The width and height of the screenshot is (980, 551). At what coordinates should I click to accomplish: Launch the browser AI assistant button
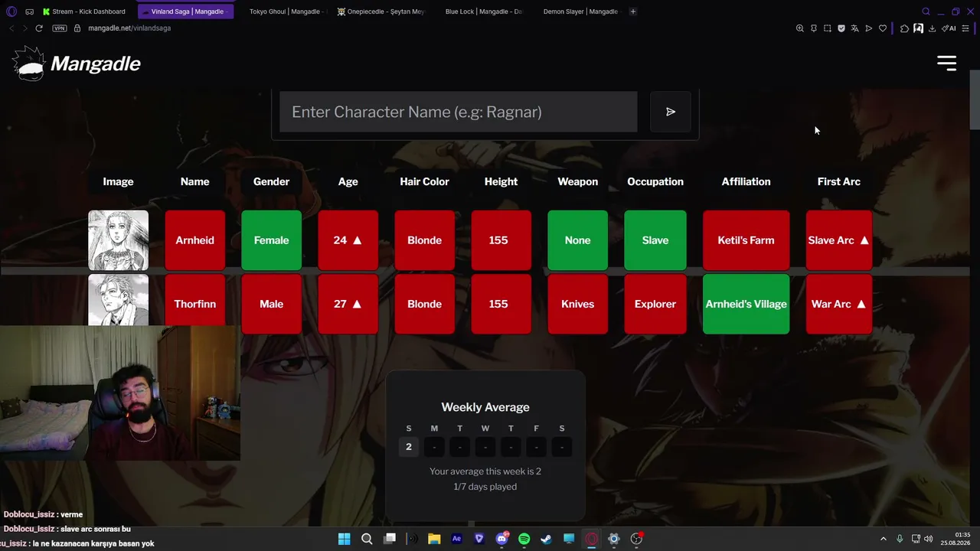tap(949, 28)
